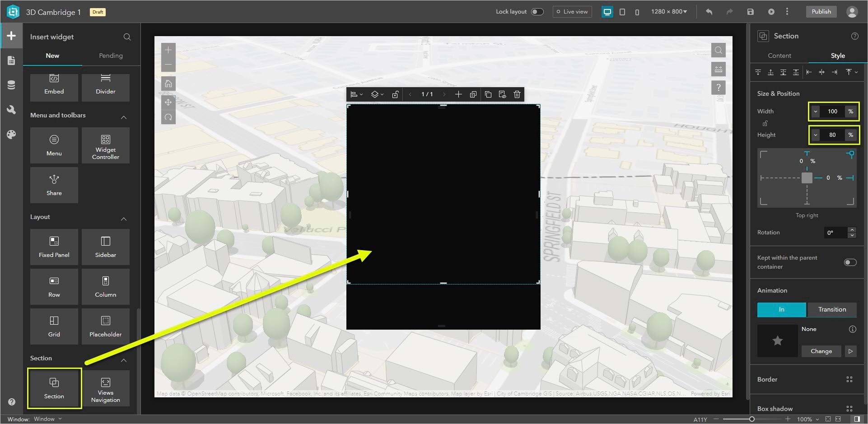Image resolution: width=868 pixels, height=424 pixels.
Task: Unlock the section in the floating toolbar
Action: point(395,94)
